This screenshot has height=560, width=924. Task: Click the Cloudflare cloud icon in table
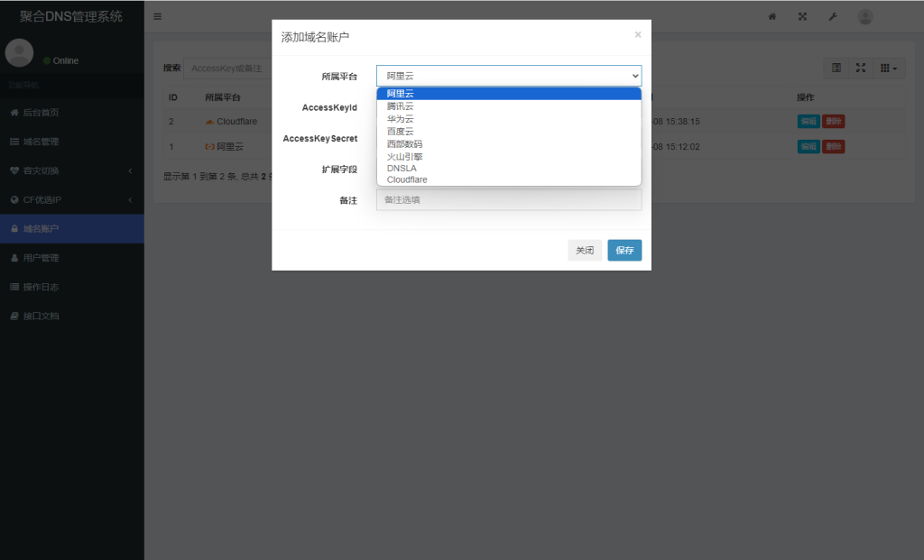[x=209, y=122]
